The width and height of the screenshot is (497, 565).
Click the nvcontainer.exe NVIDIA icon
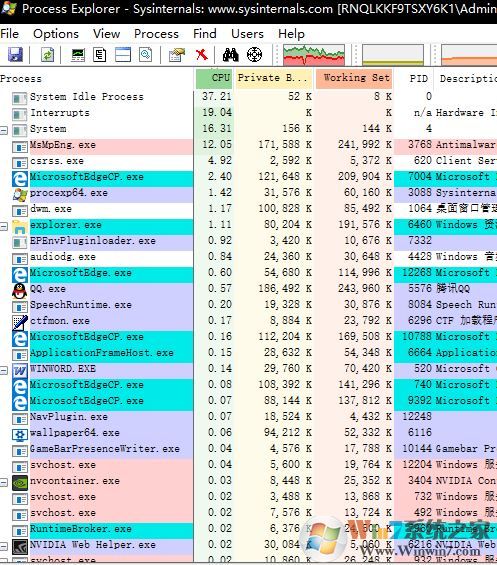[19, 482]
